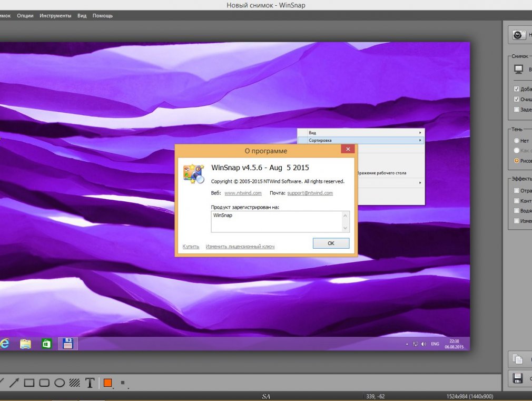
Task: Open the Инструменты menu
Action: [55, 16]
